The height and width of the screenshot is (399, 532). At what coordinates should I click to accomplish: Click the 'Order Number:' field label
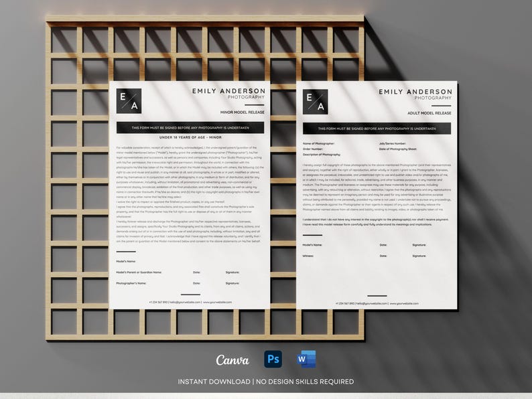point(313,149)
